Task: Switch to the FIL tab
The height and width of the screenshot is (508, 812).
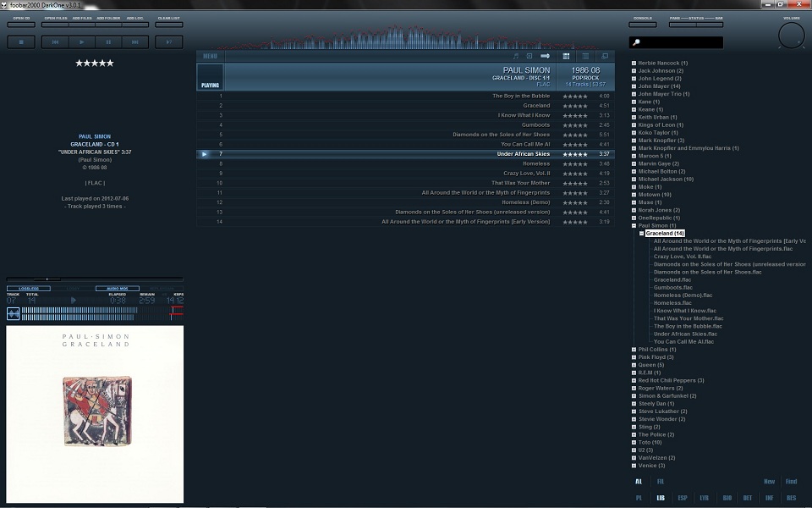Action: pyautogui.click(x=661, y=482)
